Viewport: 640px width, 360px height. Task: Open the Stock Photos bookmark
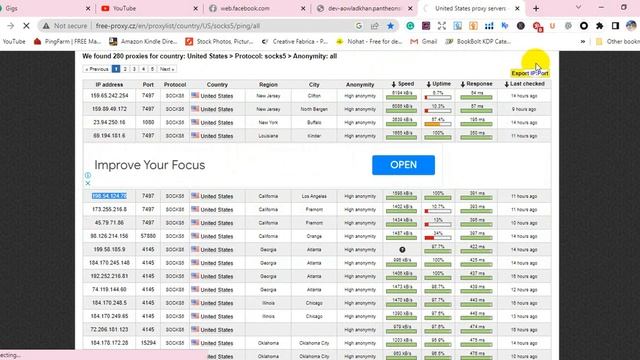220,41
